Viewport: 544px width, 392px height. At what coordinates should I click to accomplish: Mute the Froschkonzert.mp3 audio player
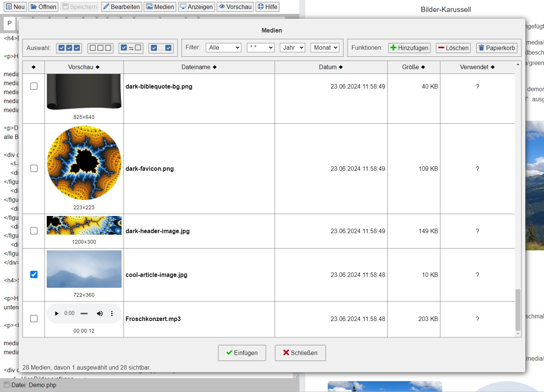tap(100, 314)
